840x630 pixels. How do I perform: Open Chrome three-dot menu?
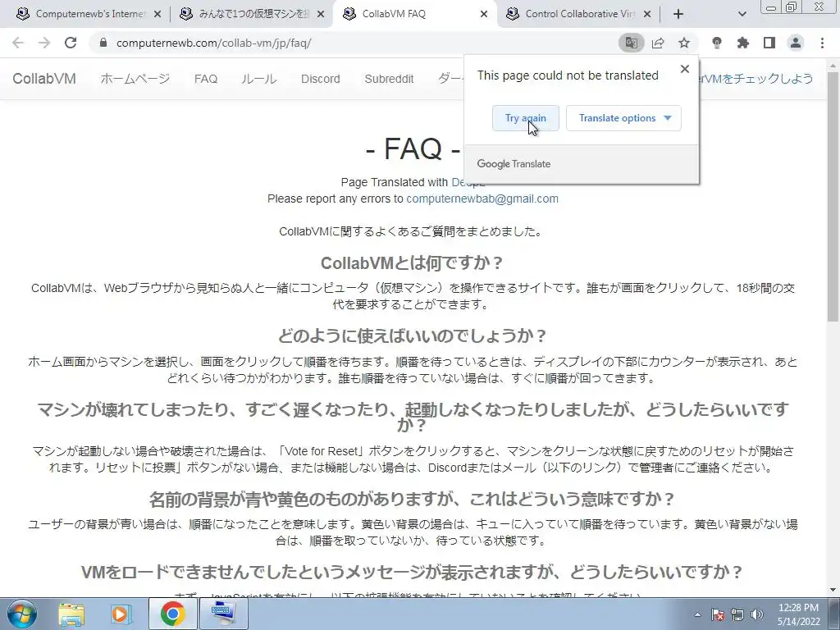pos(822,43)
